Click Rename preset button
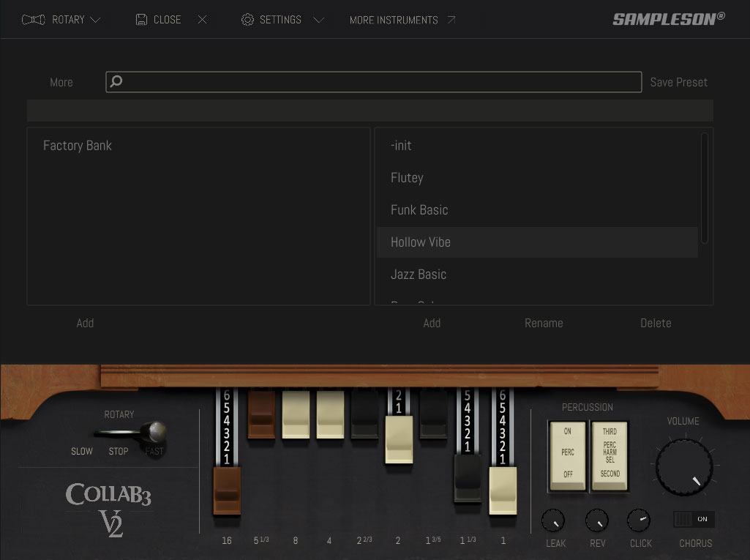The height and width of the screenshot is (560, 750). click(544, 323)
